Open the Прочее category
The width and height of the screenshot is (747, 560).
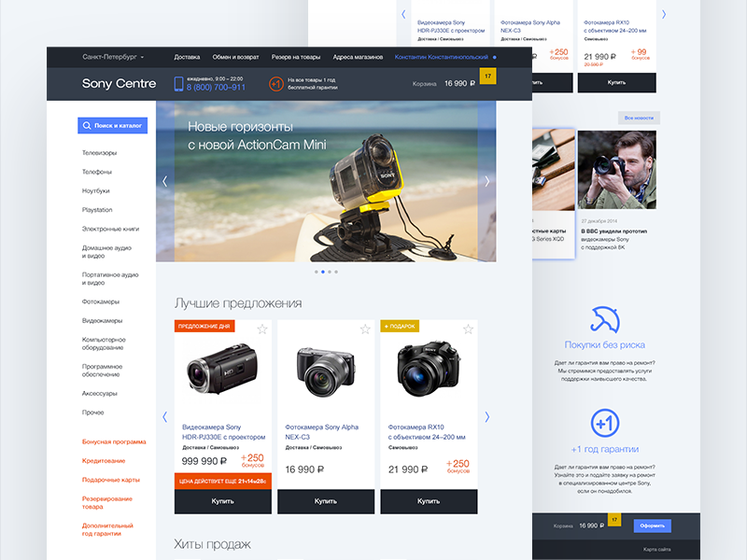click(92, 413)
